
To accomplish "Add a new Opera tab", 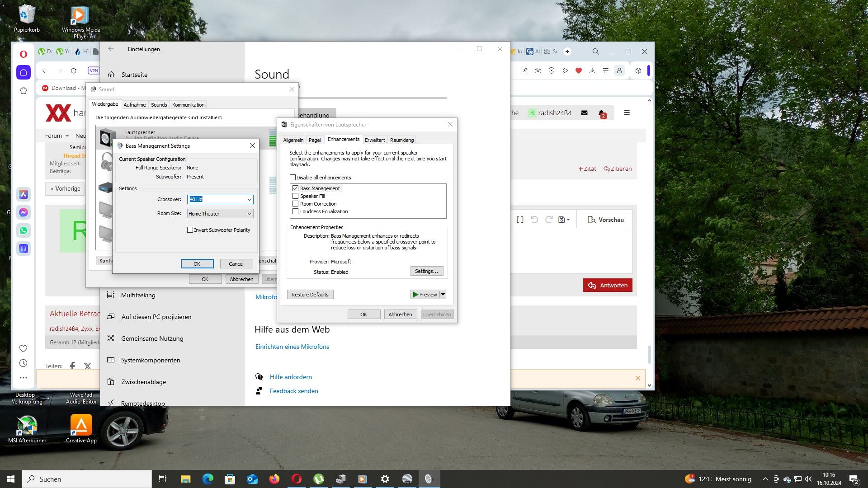I will [x=567, y=52].
